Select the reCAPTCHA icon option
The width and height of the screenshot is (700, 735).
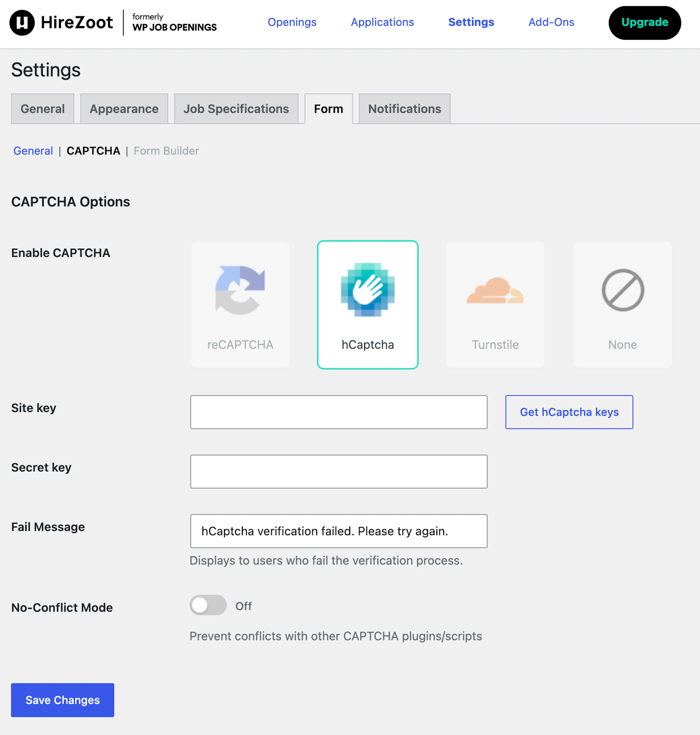(x=240, y=290)
